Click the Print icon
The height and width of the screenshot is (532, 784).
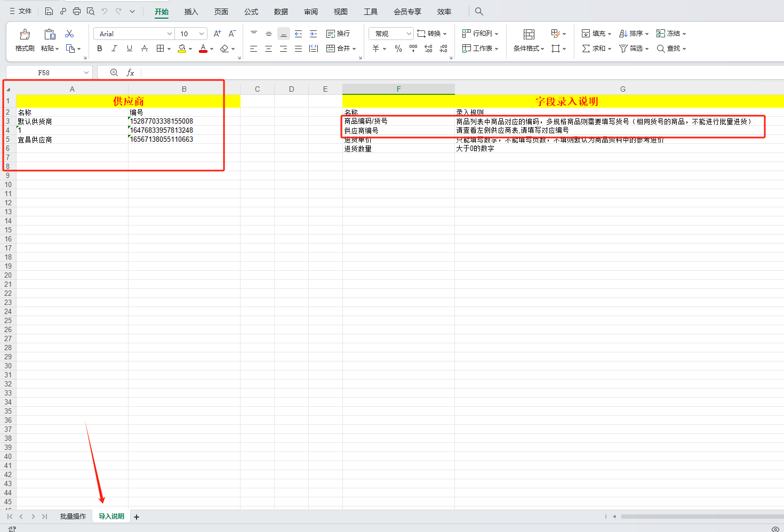[x=77, y=11]
